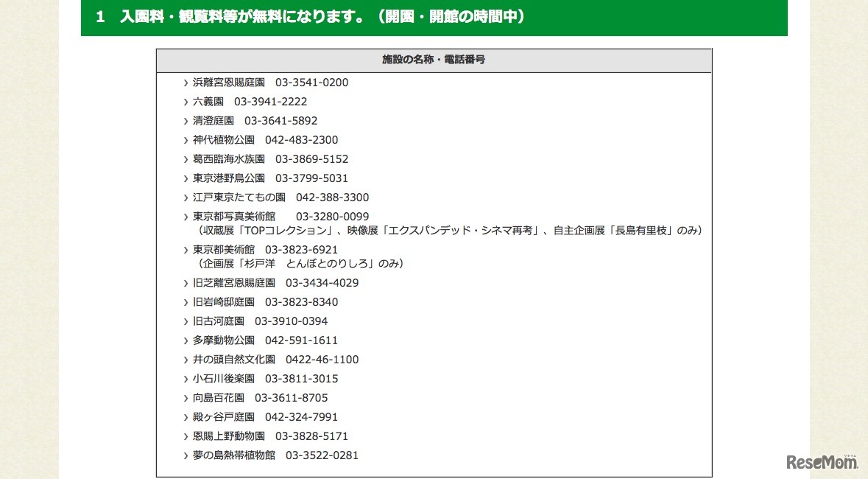Click the green header banner about free admission

pos(434,18)
